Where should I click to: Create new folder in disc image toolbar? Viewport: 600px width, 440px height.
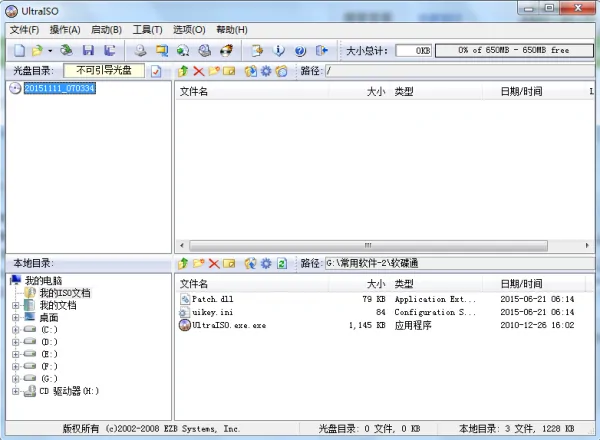click(214, 71)
